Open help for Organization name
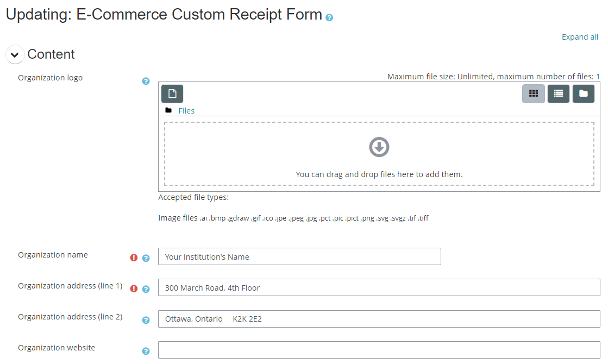 146,258
